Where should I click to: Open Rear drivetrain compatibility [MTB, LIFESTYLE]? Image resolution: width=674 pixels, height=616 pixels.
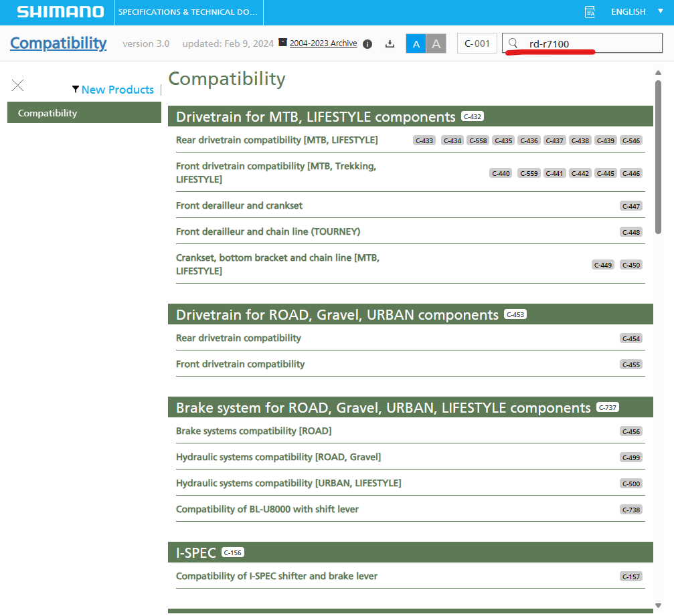pyautogui.click(x=277, y=140)
